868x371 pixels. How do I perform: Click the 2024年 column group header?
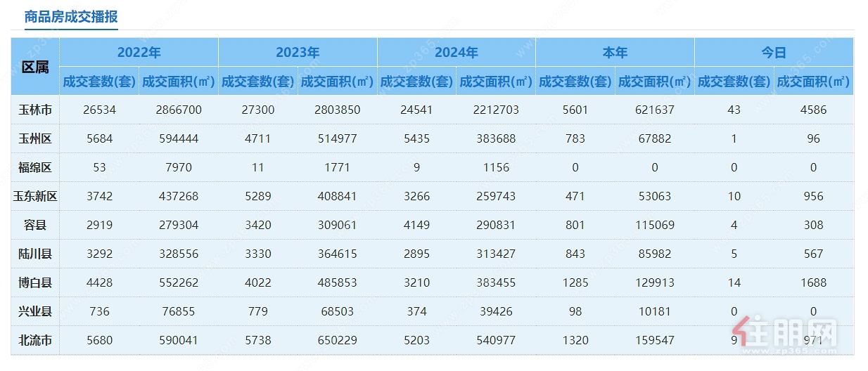457,53
